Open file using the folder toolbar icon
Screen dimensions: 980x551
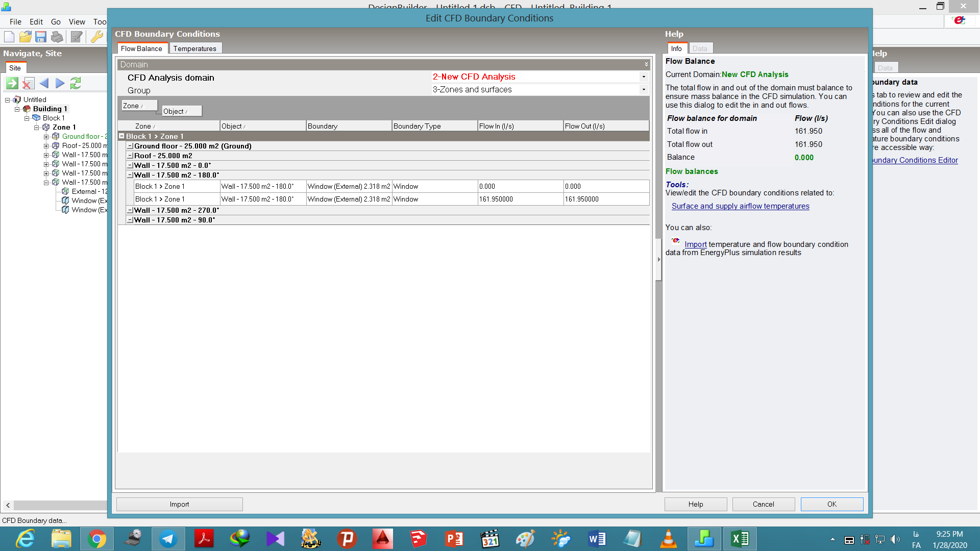[x=25, y=37]
